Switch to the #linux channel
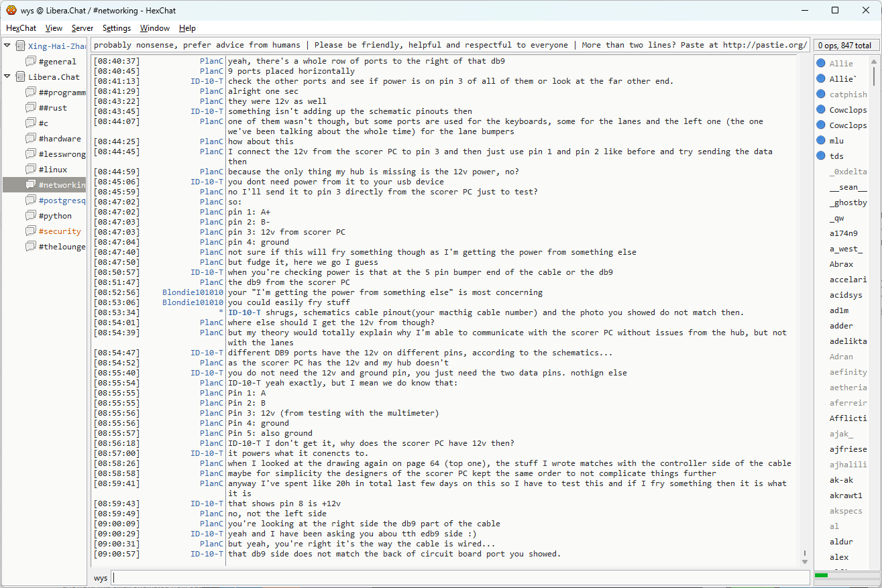The height and width of the screenshot is (588, 882). pos(52,170)
